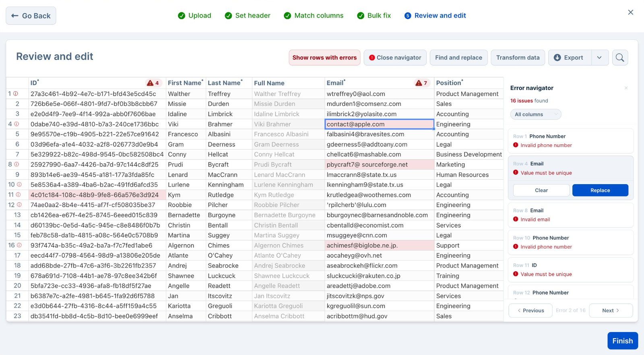Click the achimesf@biglobe.ne.jp. email cell

click(379, 245)
